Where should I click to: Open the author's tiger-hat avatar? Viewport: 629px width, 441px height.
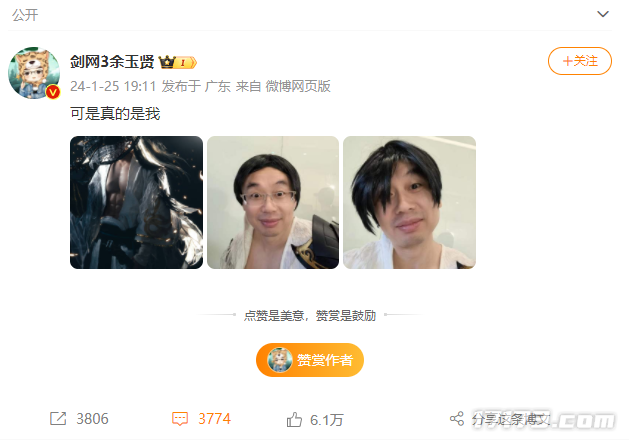tap(34, 73)
